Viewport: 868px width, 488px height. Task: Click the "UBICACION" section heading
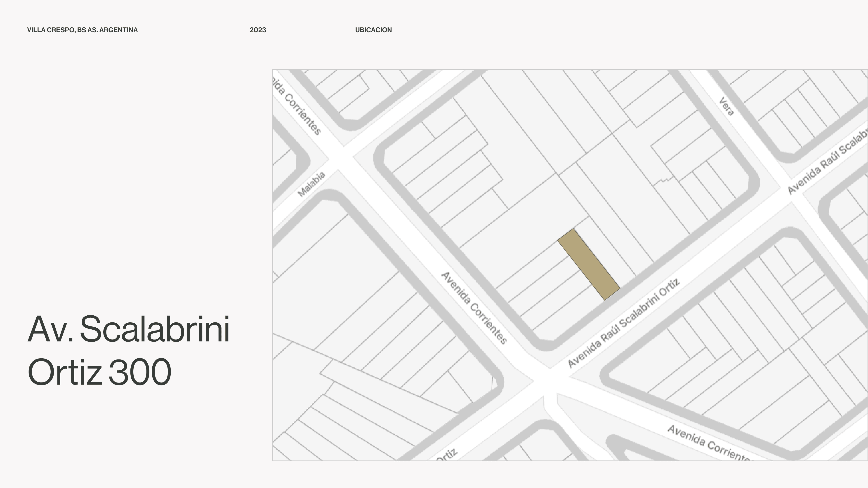373,30
